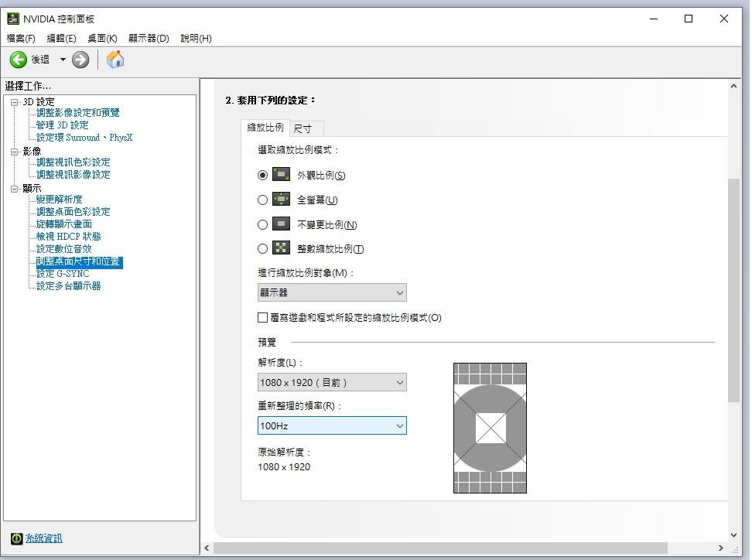Click the 外觀比例 preview icon
The image size is (752, 560).
point(281,174)
